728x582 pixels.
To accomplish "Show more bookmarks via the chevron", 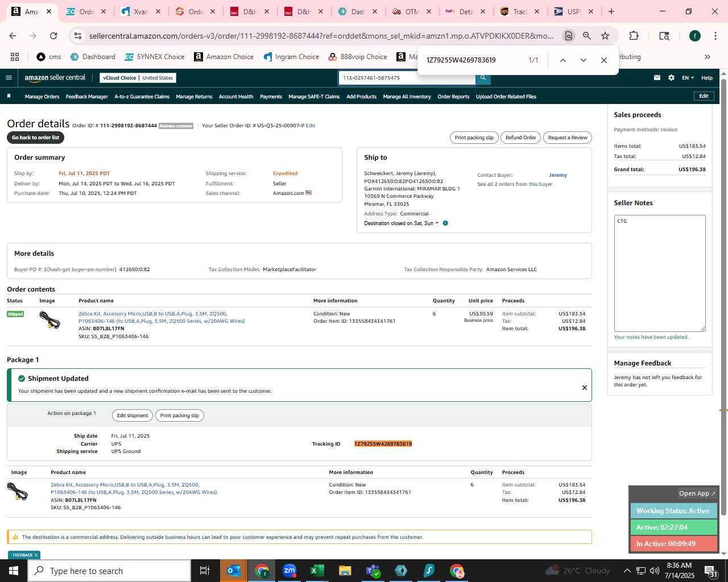I will pos(708,57).
